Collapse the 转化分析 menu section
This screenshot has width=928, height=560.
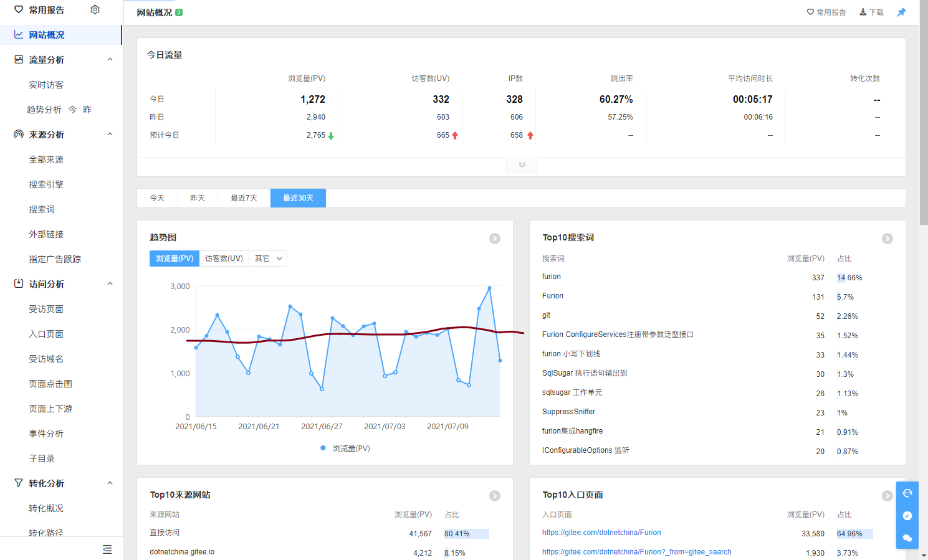click(x=110, y=483)
